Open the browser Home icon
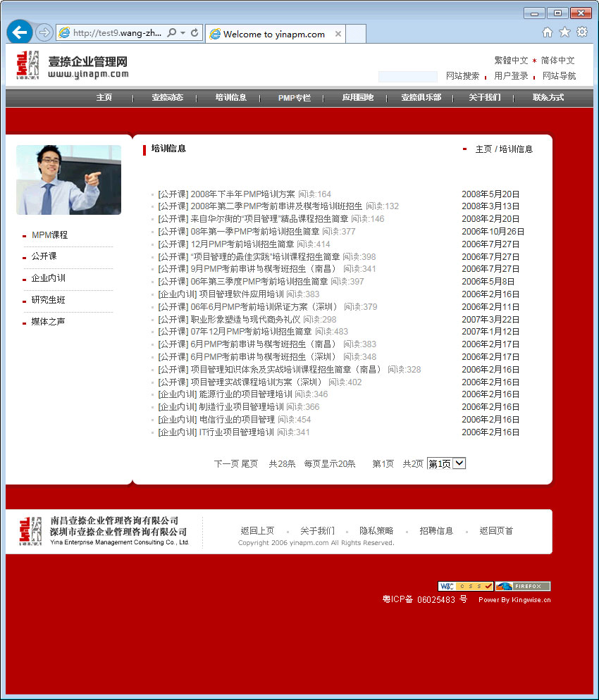The height and width of the screenshot is (700, 599). tap(547, 32)
